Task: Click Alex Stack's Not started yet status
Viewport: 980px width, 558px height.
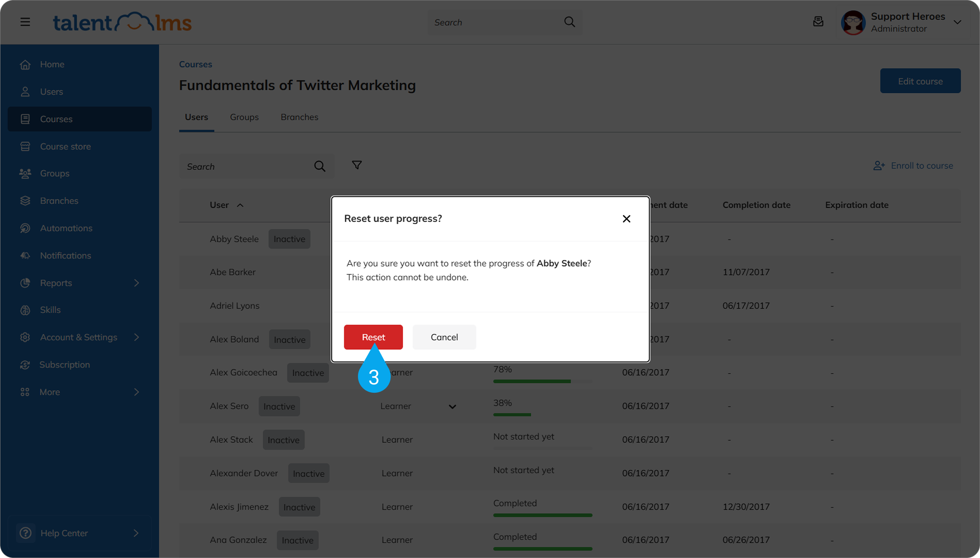Action: 524,437
